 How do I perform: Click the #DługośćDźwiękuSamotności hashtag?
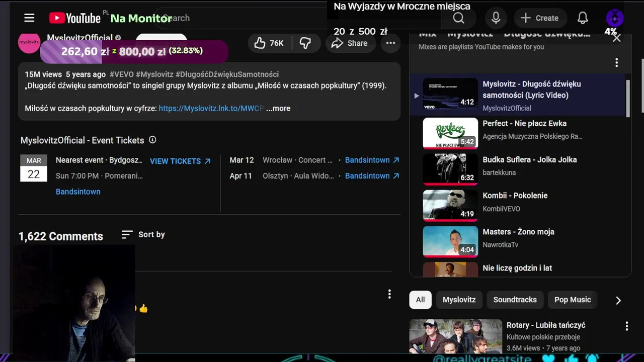227,74
